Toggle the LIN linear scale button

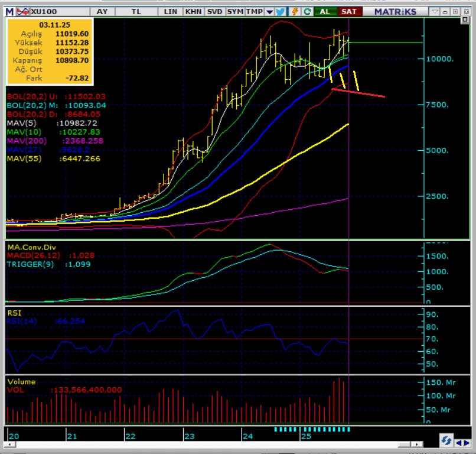(170, 11)
